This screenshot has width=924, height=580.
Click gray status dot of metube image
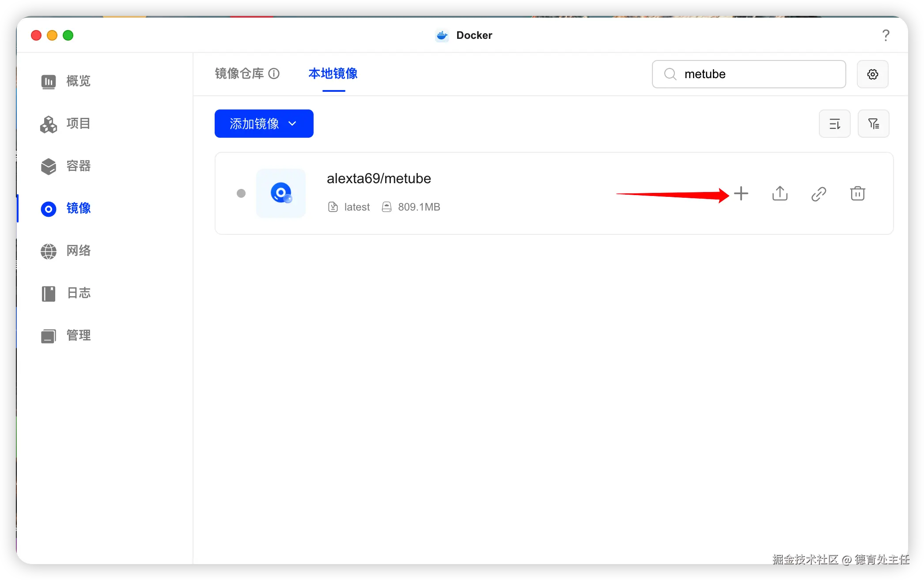pyautogui.click(x=241, y=193)
